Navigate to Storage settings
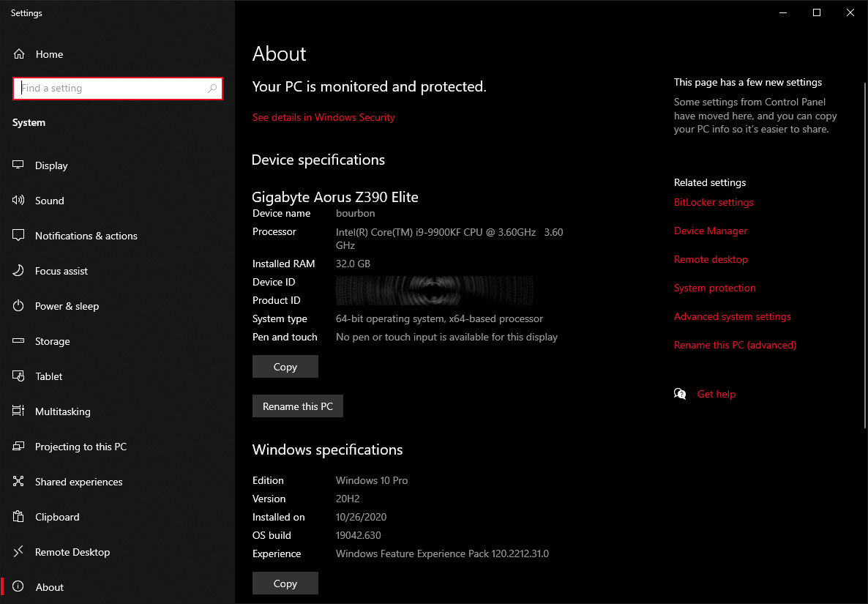 tap(117, 341)
